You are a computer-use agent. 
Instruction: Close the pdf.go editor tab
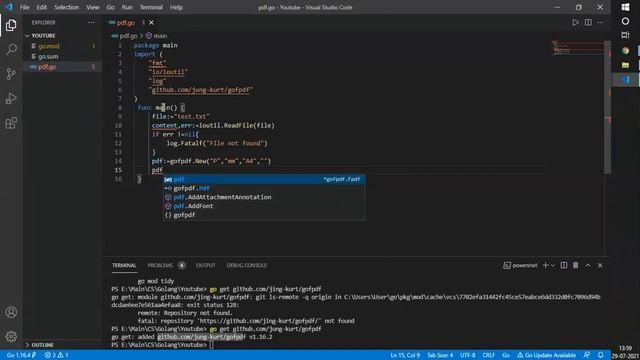click(x=151, y=22)
